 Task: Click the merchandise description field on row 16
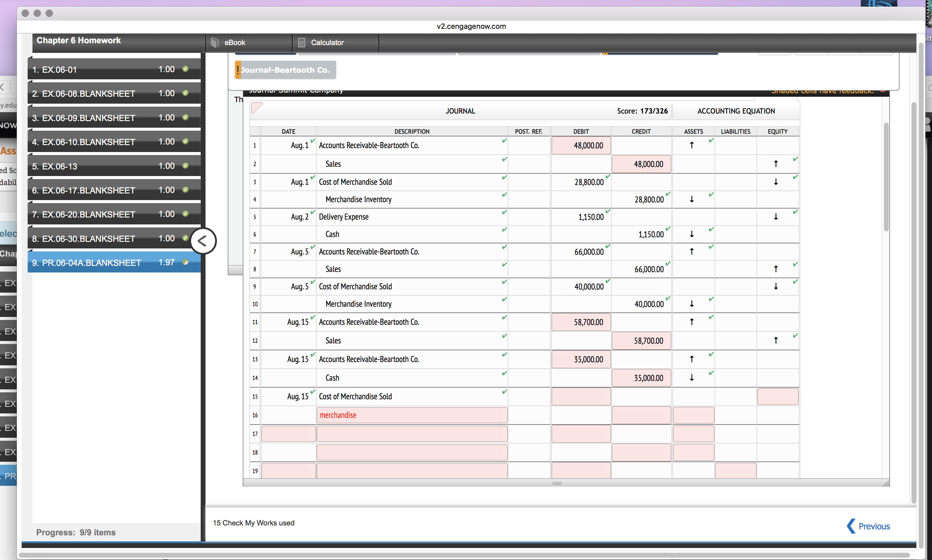tap(412, 415)
